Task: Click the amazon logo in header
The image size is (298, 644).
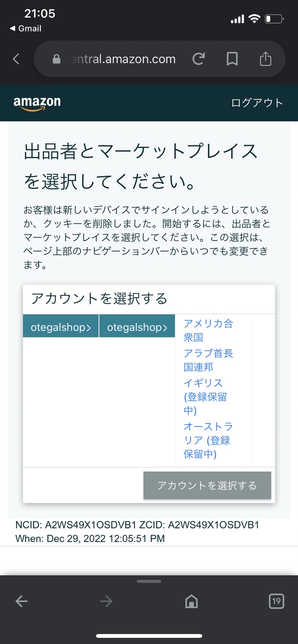Action: 37,103
